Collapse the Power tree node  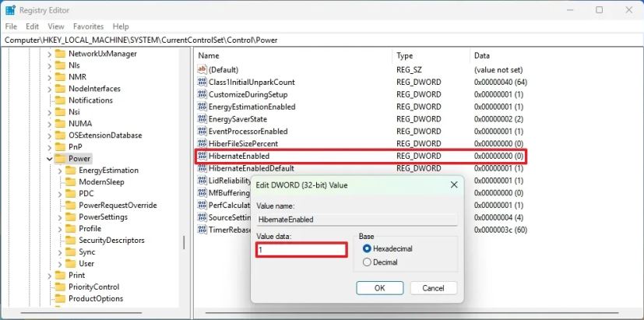click(49, 159)
